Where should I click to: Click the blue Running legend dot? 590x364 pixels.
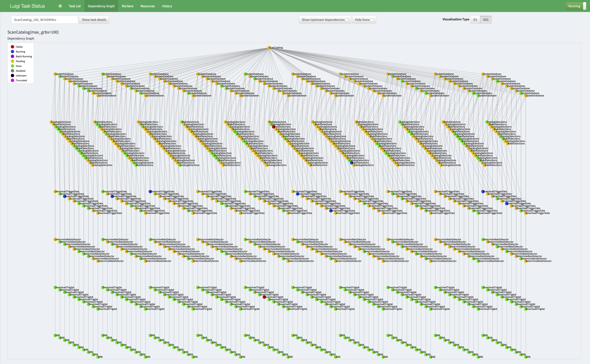(12, 52)
